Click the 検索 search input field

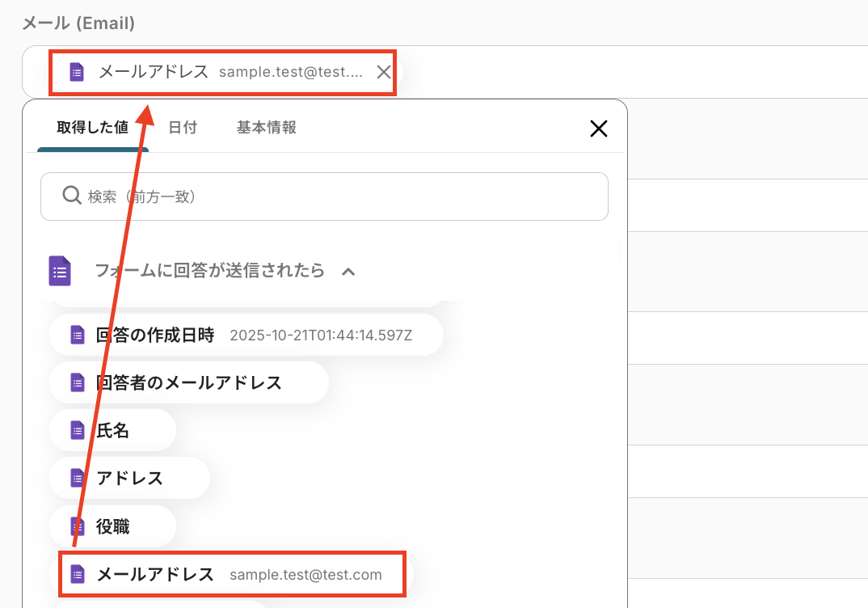click(339, 196)
